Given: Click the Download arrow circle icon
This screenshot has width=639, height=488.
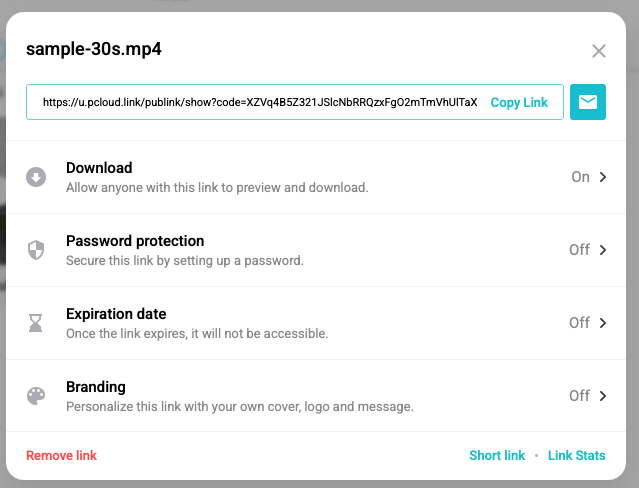Looking at the screenshot, I should pos(36,177).
